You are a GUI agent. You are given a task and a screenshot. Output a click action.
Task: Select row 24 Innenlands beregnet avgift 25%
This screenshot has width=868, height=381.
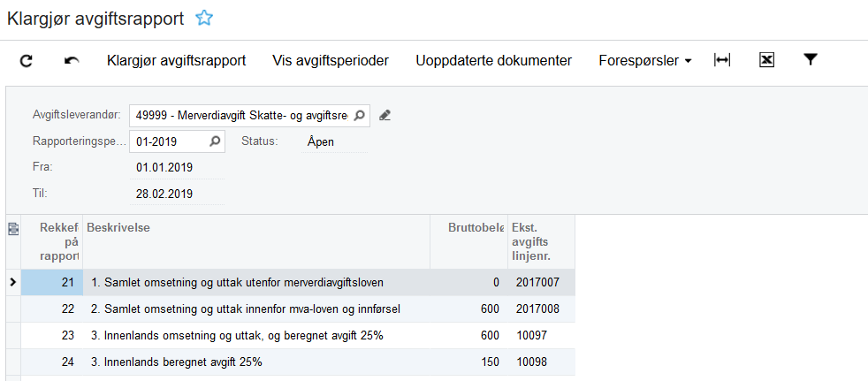click(x=256, y=362)
